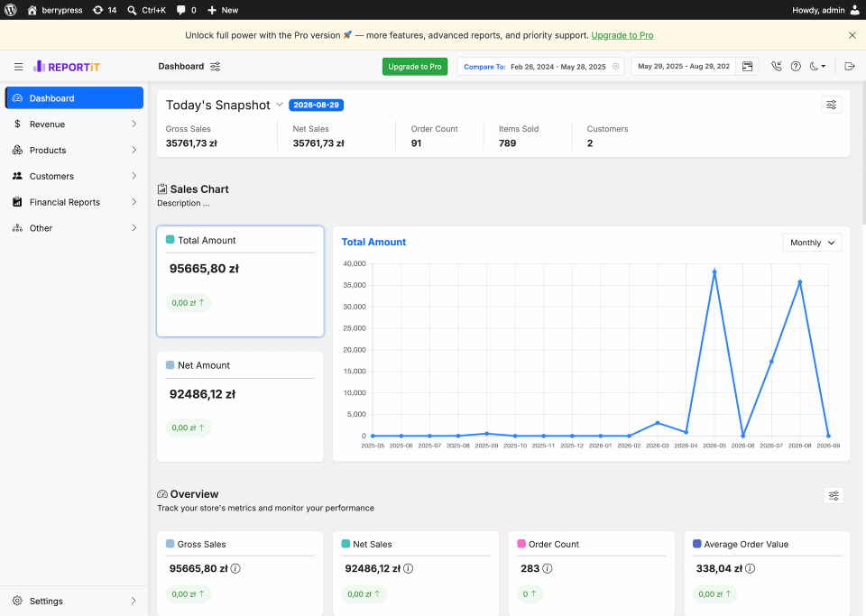Viewport: 866px width, 616px height.
Task: Click the phone support icon
Action: (x=777, y=66)
